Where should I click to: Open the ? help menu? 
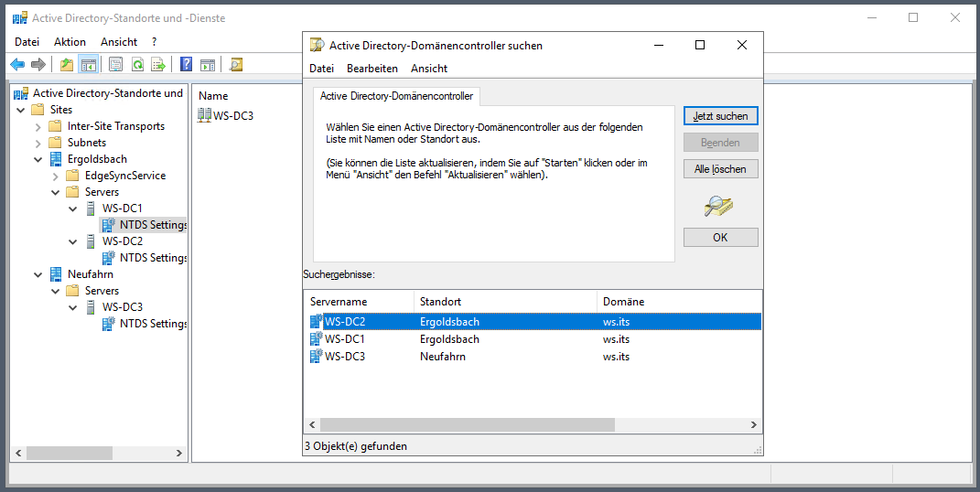coord(155,42)
